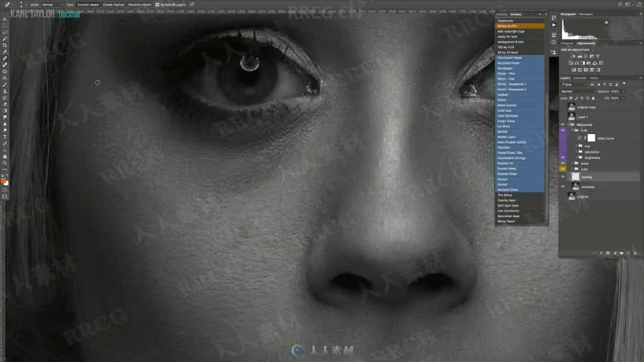Switch to the Actions tab

[516, 14]
